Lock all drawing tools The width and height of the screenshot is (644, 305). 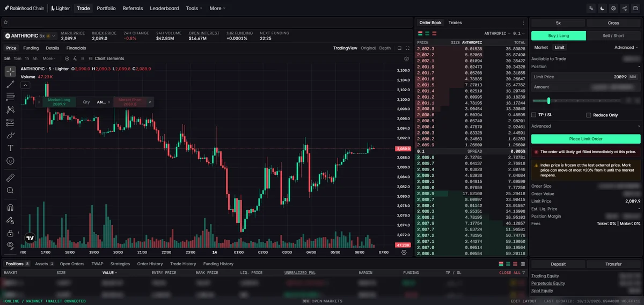point(10,233)
